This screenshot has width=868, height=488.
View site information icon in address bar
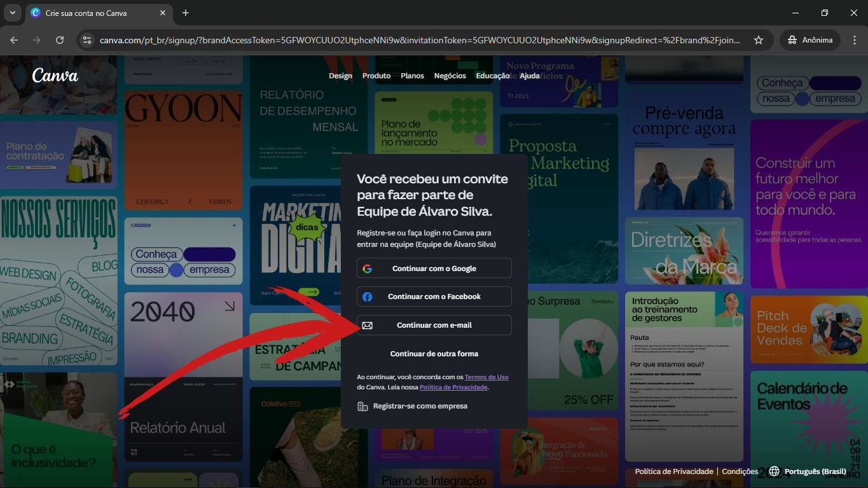pos(88,40)
